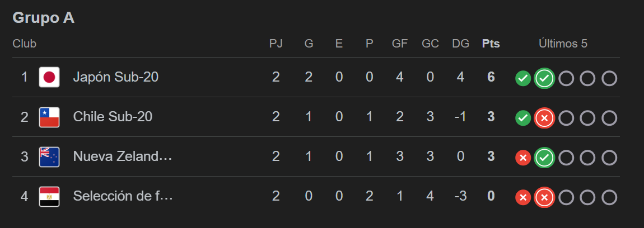Select the truncated Nueva Zeland… team name
Image resolution: width=644 pixels, height=228 pixels.
tap(122, 156)
